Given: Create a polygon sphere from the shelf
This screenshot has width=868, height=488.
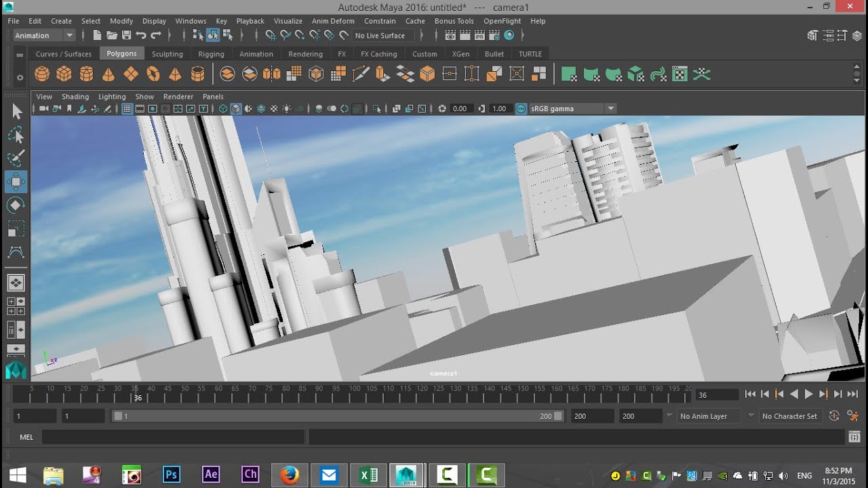Looking at the screenshot, I should [42, 74].
